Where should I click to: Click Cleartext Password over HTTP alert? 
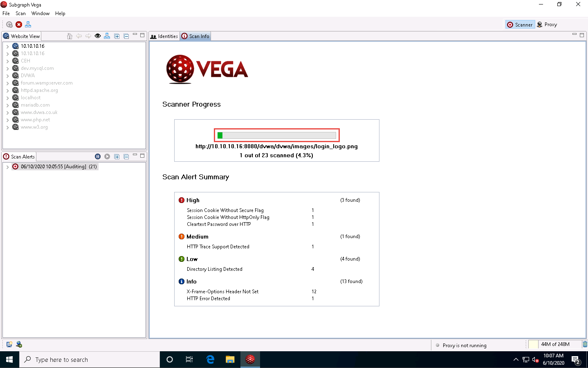coord(219,224)
